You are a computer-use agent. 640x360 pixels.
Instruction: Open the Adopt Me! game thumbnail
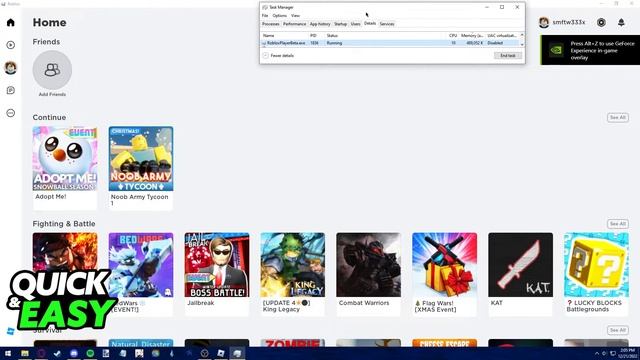coord(65,158)
